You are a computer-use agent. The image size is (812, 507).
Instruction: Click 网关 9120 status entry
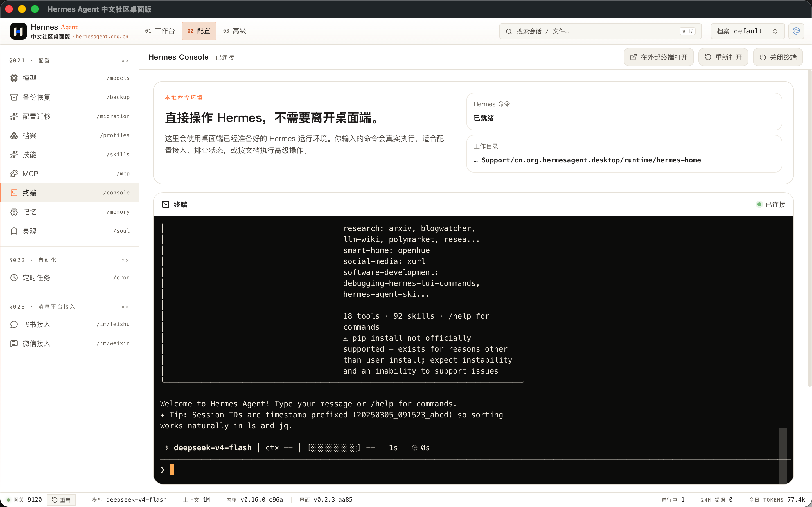click(24, 500)
